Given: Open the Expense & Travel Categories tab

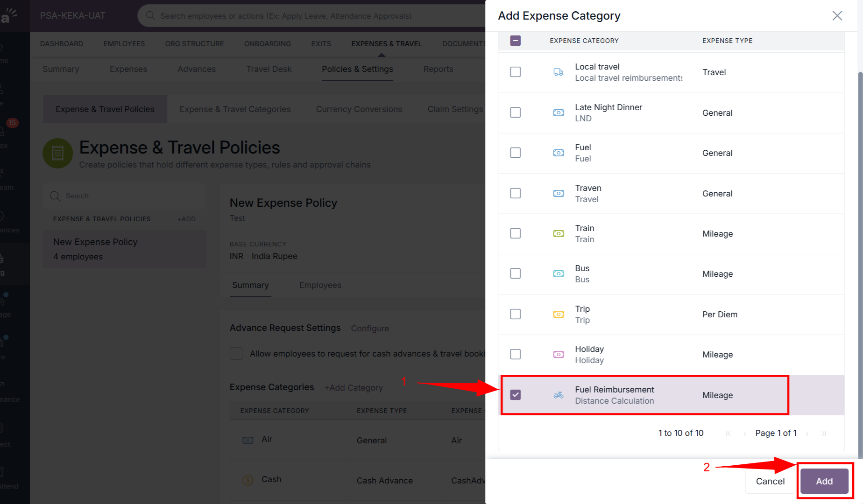Looking at the screenshot, I should click(235, 109).
